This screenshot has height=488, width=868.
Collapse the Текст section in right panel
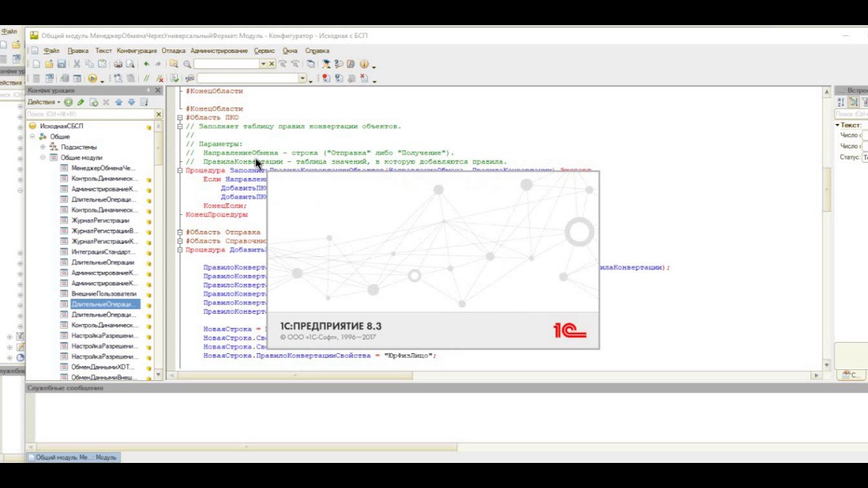[837, 125]
